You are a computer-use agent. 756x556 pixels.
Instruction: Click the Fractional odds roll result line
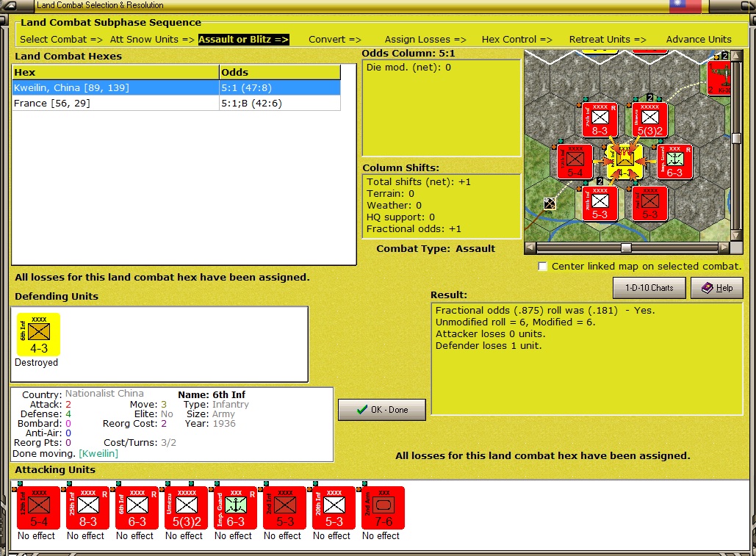tap(545, 310)
